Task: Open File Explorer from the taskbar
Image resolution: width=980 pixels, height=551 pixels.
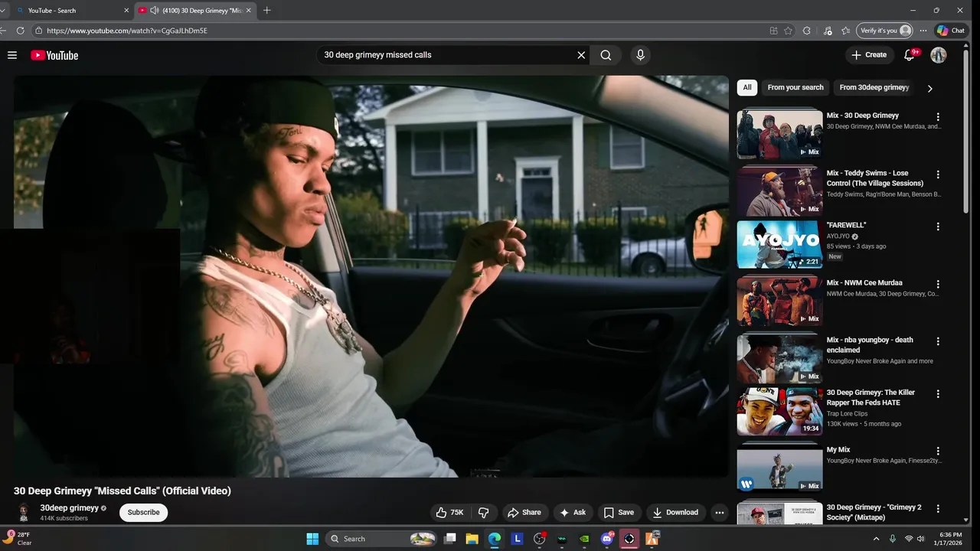Action: click(x=472, y=539)
